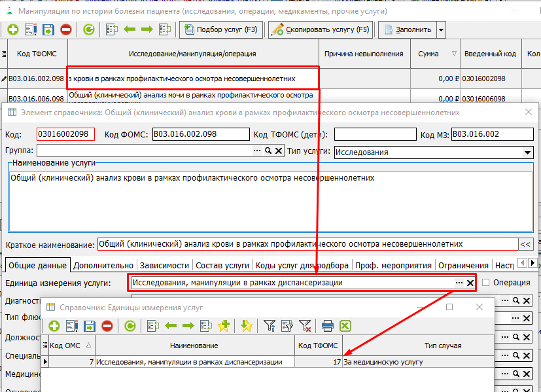Click the save icon in the top manipulations toolbar

point(48,29)
